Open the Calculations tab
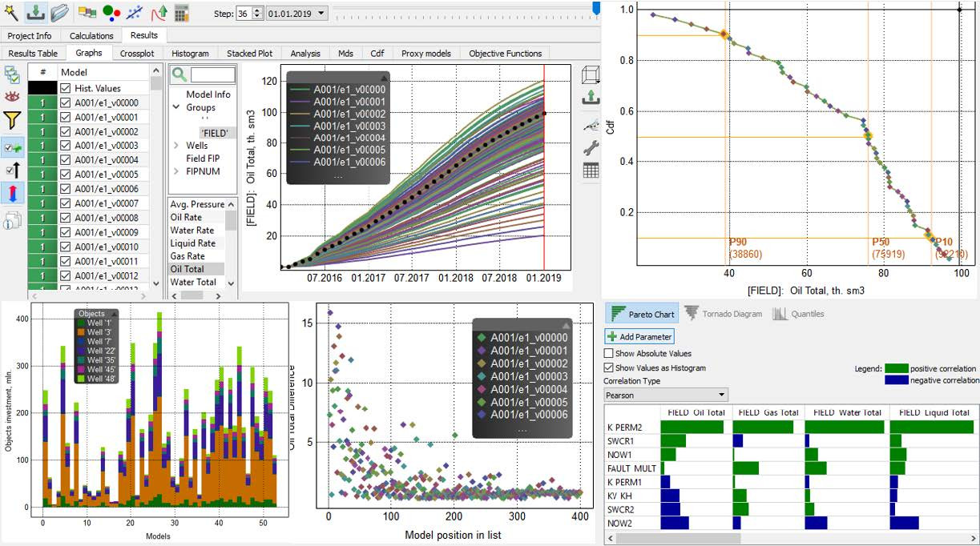 click(x=91, y=36)
